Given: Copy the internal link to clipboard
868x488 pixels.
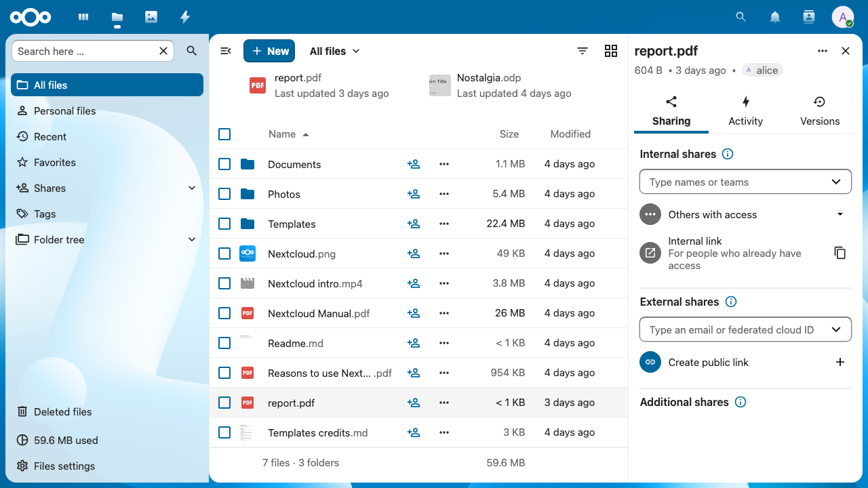Looking at the screenshot, I should (x=840, y=253).
